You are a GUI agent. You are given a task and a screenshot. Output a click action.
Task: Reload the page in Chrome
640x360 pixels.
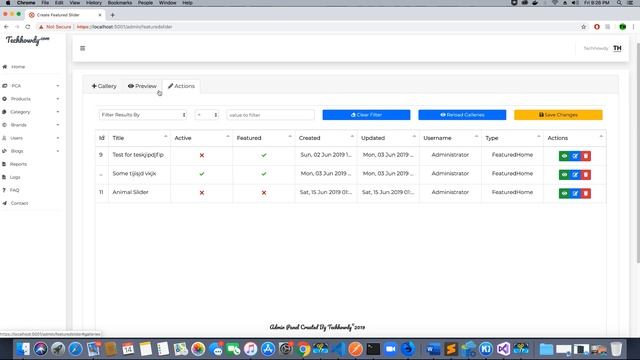click(x=28, y=27)
